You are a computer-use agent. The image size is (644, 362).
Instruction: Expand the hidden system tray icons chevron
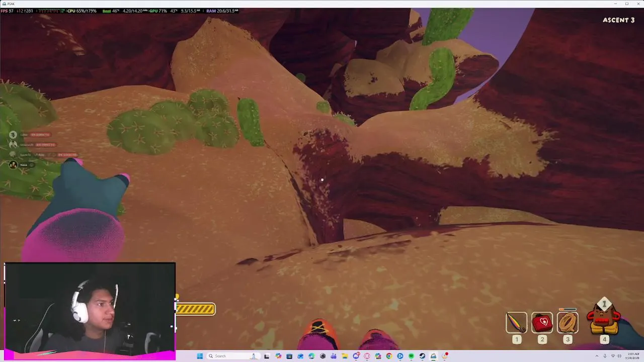597,356
